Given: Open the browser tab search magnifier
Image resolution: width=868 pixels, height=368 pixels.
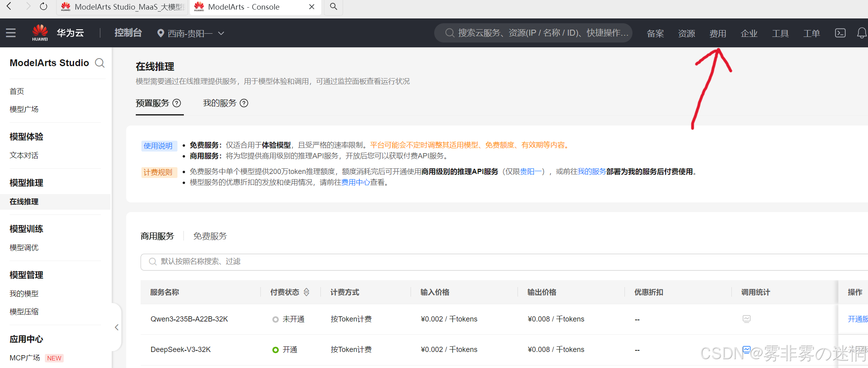Looking at the screenshot, I should [x=333, y=6].
